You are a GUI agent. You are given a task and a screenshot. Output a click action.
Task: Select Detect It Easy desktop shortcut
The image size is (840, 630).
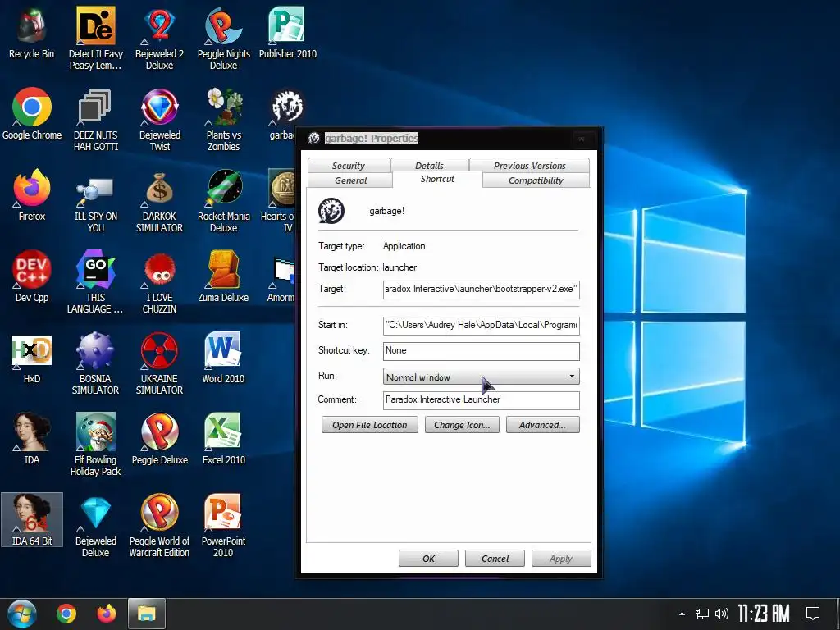coord(95,39)
